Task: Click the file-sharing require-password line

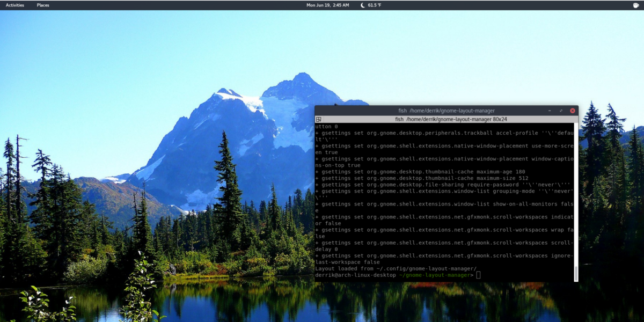Action: click(x=443, y=185)
